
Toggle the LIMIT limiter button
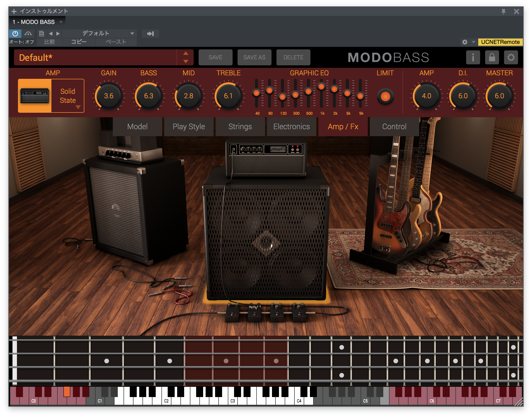(385, 96)
